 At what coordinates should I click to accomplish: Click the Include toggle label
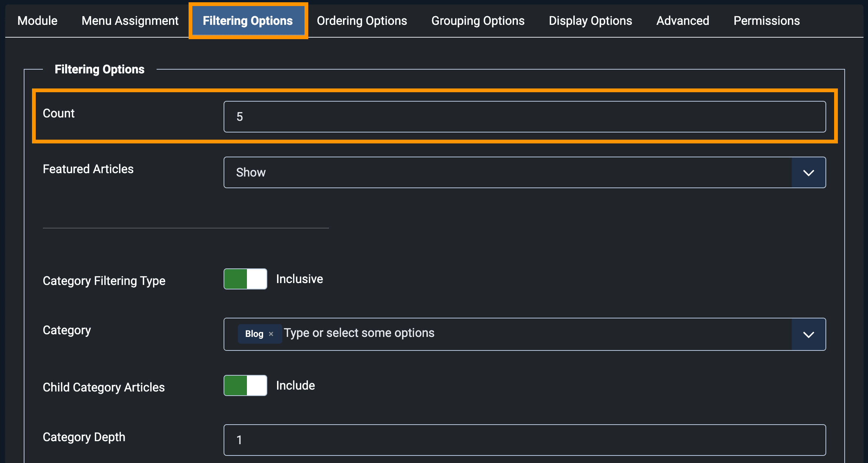[295, 385]
